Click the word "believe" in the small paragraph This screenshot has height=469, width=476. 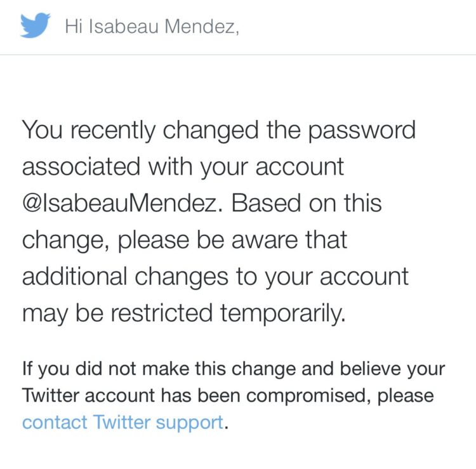coord(364,369)
